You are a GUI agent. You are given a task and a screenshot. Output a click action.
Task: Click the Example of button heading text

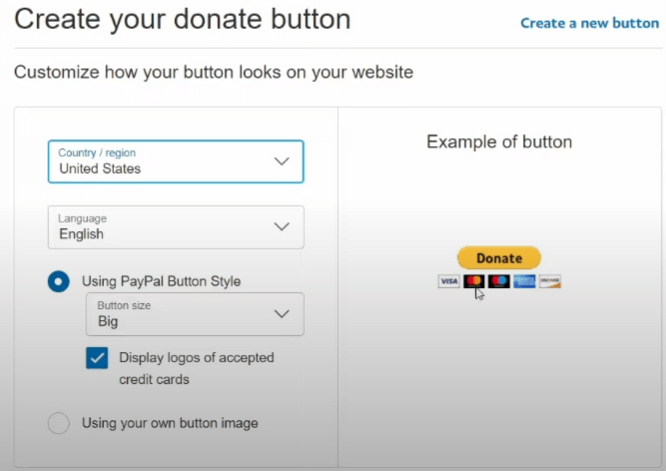499,142
